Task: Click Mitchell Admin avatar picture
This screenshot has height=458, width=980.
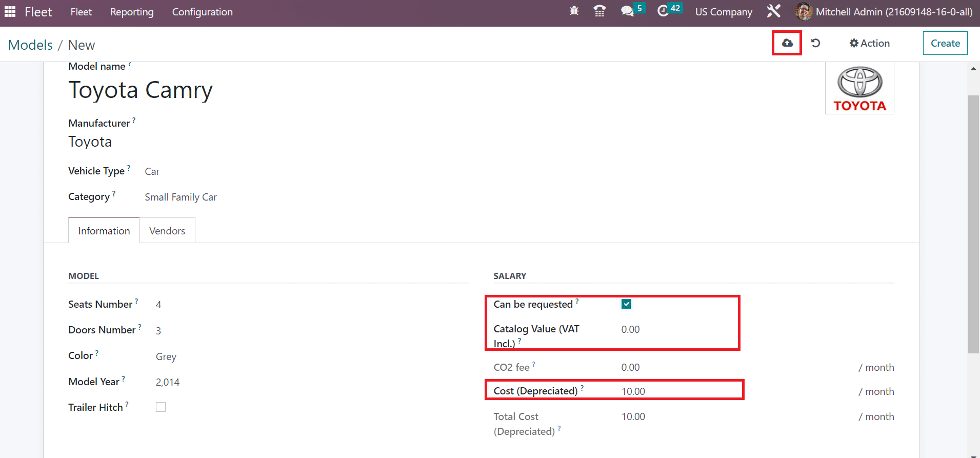Action: coord(804,11)
